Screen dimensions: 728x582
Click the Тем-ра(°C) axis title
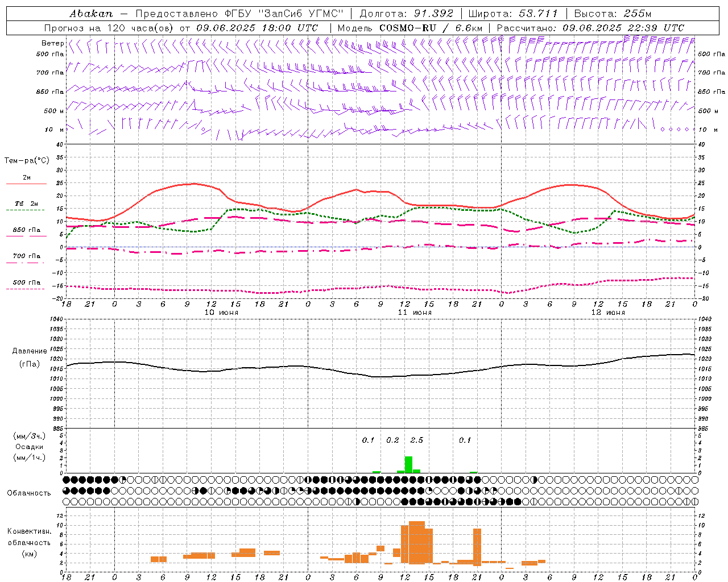(27, 161)
